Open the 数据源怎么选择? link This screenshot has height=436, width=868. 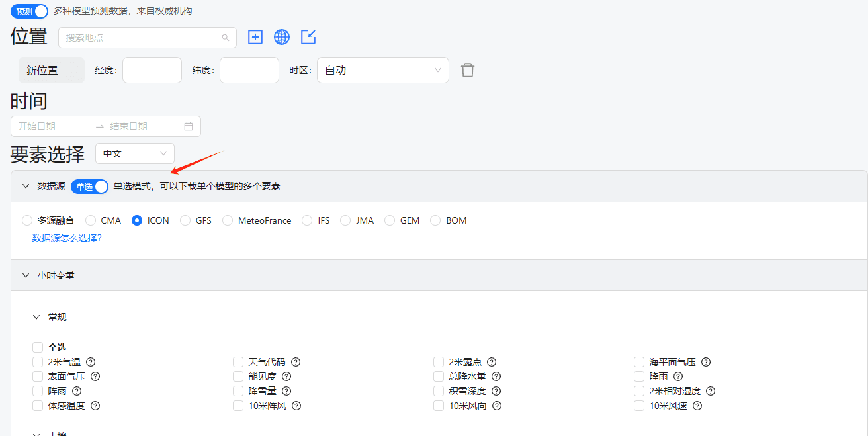pos(67,238)
